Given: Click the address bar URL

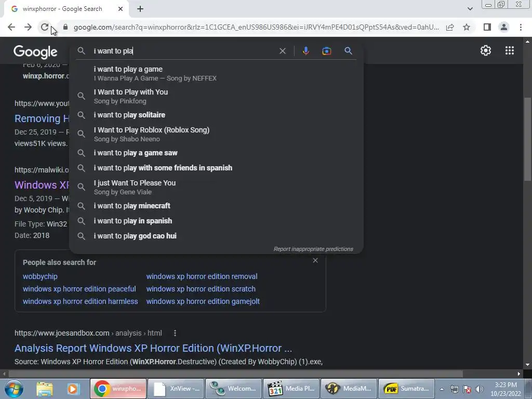Looking at the screenshot, I should click(x=256, y=27).
